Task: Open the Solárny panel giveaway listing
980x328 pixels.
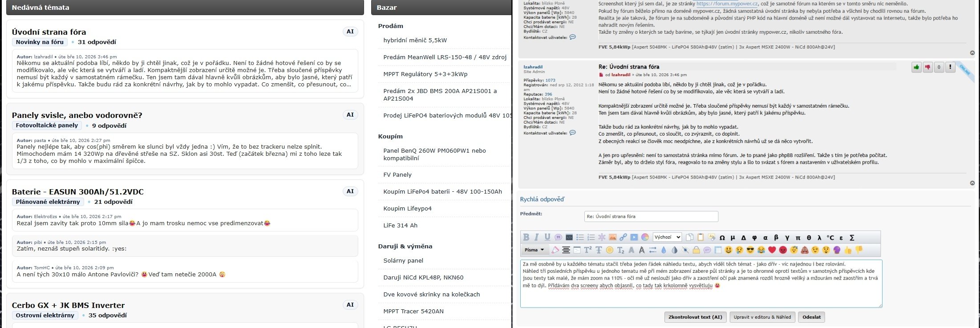Action: [403, 260]
